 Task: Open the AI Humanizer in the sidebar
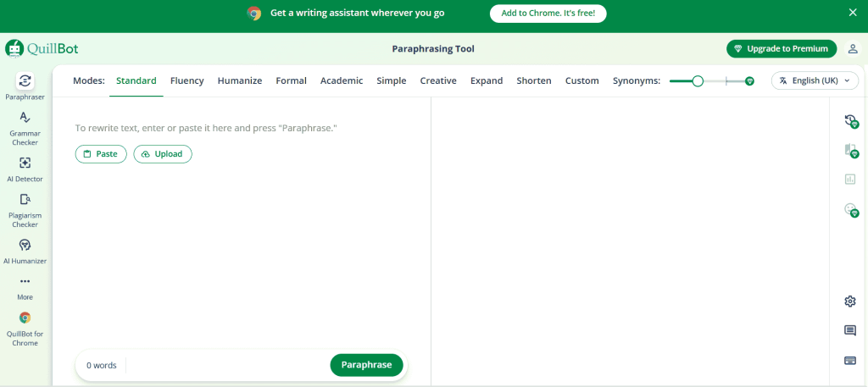(x=25, y=251)
